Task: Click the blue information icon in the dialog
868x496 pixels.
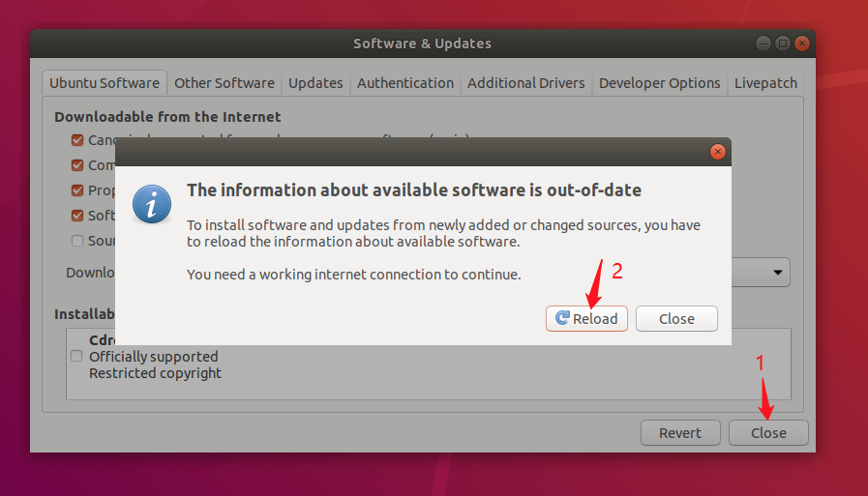Action: pyautogui.click(x=152, y=204)
